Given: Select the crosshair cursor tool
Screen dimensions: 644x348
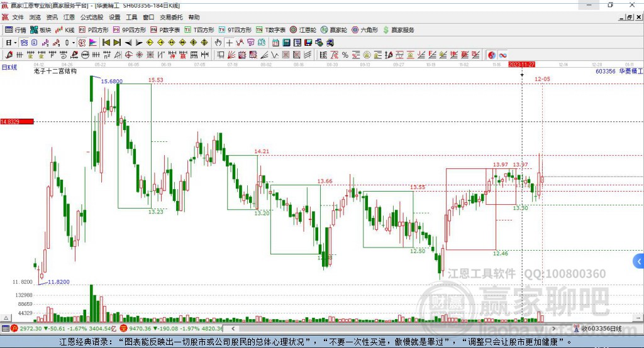Looking at the screenshot, I should (229, 43).
